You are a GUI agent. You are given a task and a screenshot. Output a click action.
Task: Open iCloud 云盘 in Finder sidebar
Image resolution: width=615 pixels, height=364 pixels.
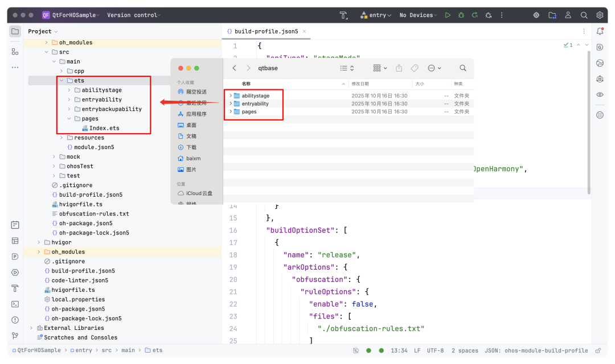(x=195, y=193)
